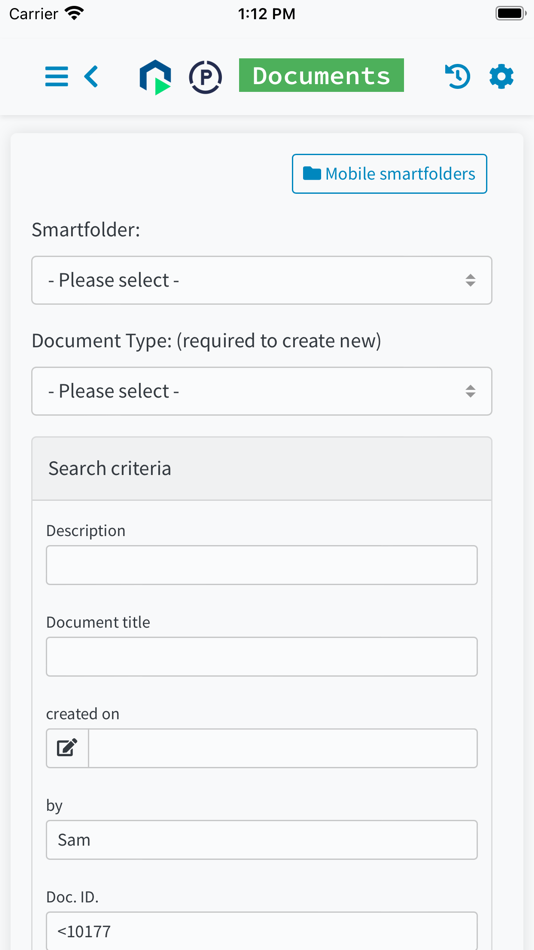This screenshot has width=534, height=950.
Task: Open the history clock icon
Action: pyautogui.click(x=457, y=76)
